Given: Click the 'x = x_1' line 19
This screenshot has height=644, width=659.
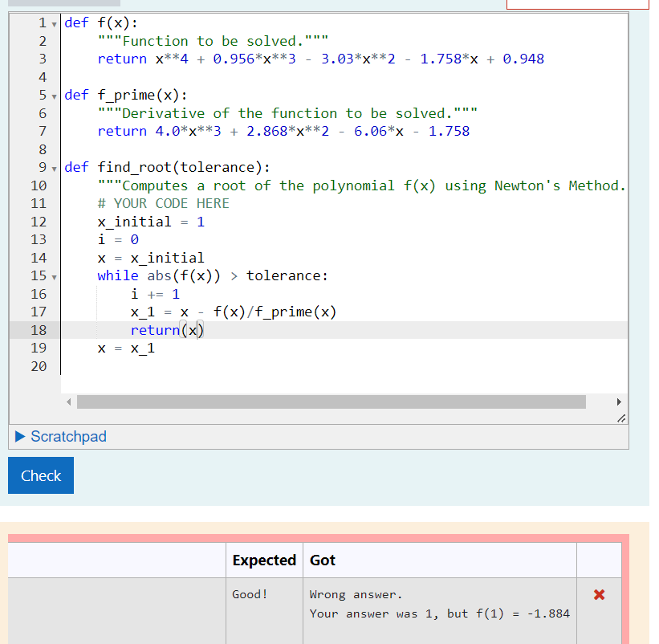Looking at the screenshot, I should pyautogui.click(x=126, y=348).
